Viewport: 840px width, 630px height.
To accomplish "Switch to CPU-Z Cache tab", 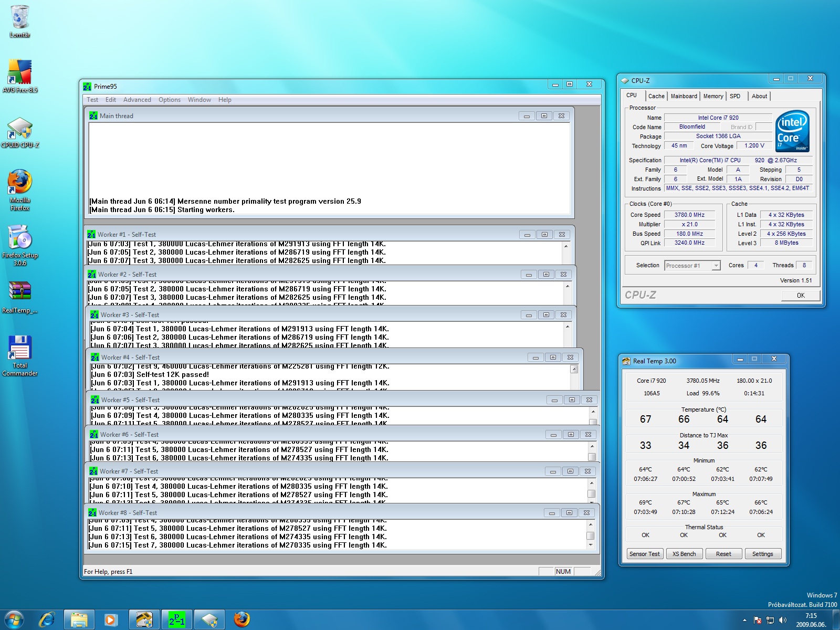I will pos(656,96).
